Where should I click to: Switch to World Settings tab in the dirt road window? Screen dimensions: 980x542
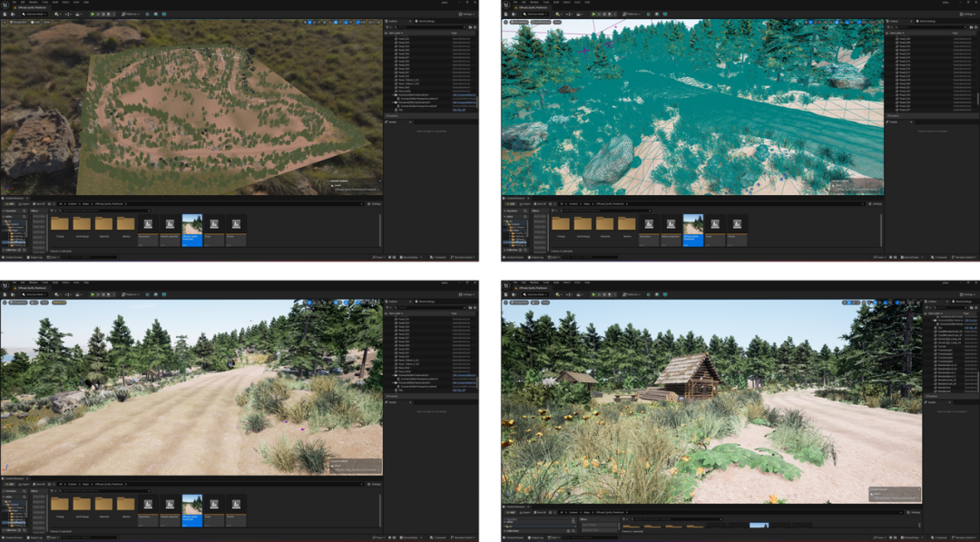[x=424, y=301]
